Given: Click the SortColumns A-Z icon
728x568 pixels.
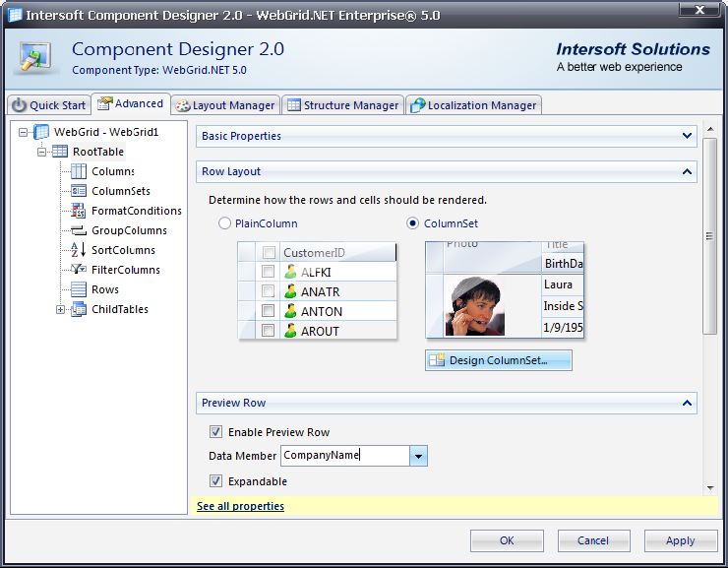Looking at the screenshot, I should (79, 250).
